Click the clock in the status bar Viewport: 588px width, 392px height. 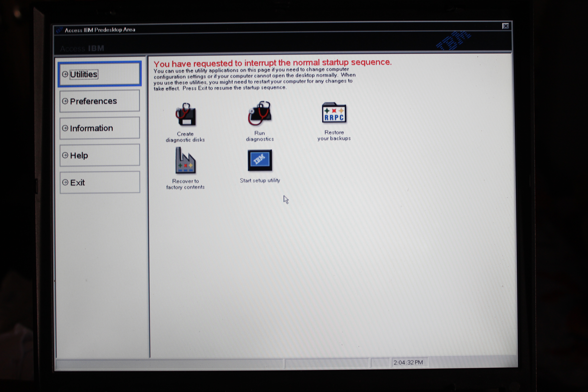408,363
